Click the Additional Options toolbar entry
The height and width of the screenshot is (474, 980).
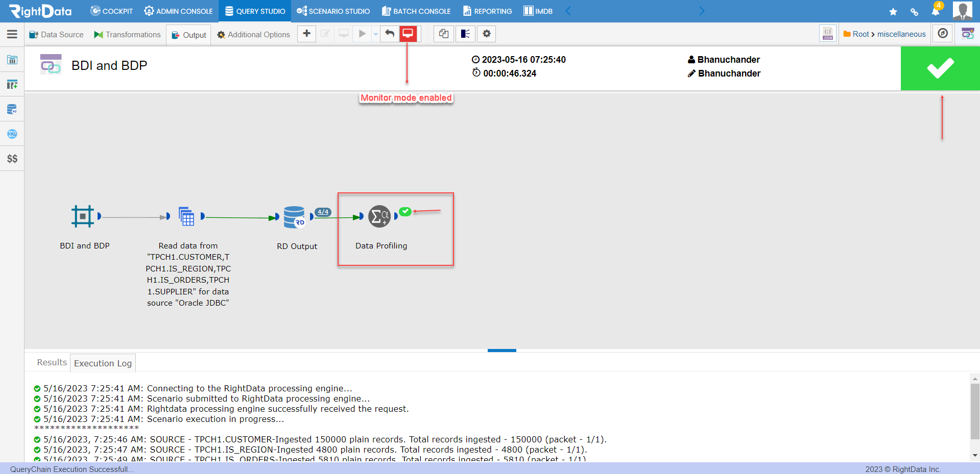(253, 34)
